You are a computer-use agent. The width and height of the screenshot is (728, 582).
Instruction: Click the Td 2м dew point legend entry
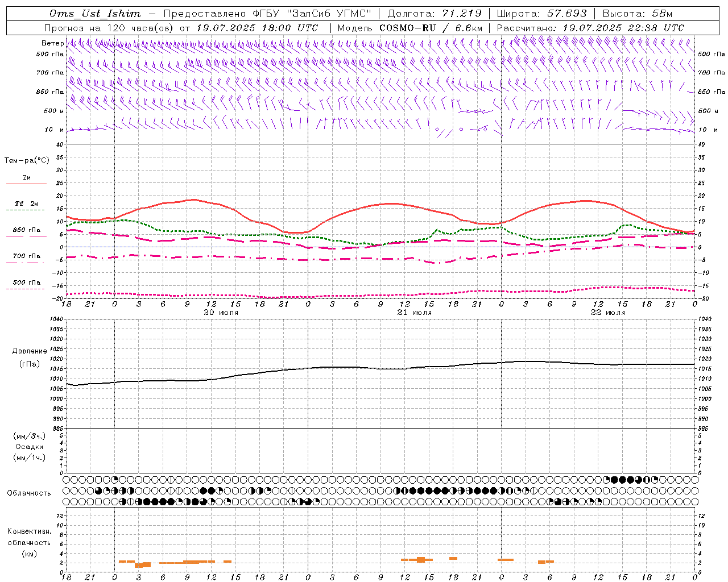coord(27,203)
